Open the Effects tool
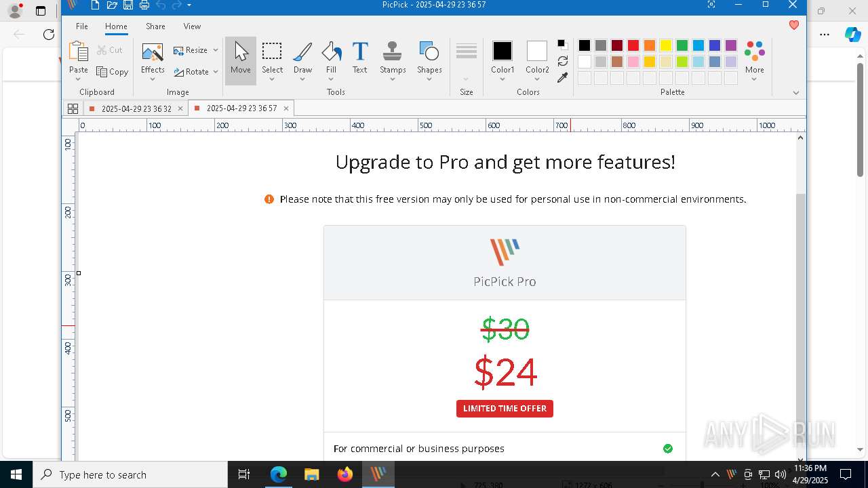The image size is (868, 488). (153, 58)
